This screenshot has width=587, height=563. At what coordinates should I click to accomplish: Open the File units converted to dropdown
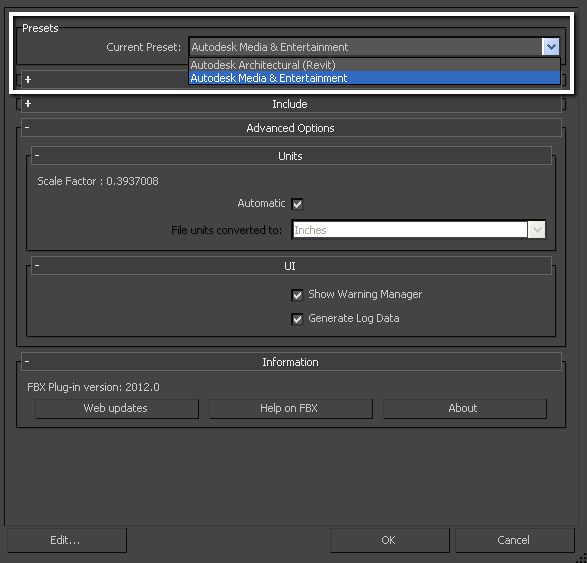[537, 230]
